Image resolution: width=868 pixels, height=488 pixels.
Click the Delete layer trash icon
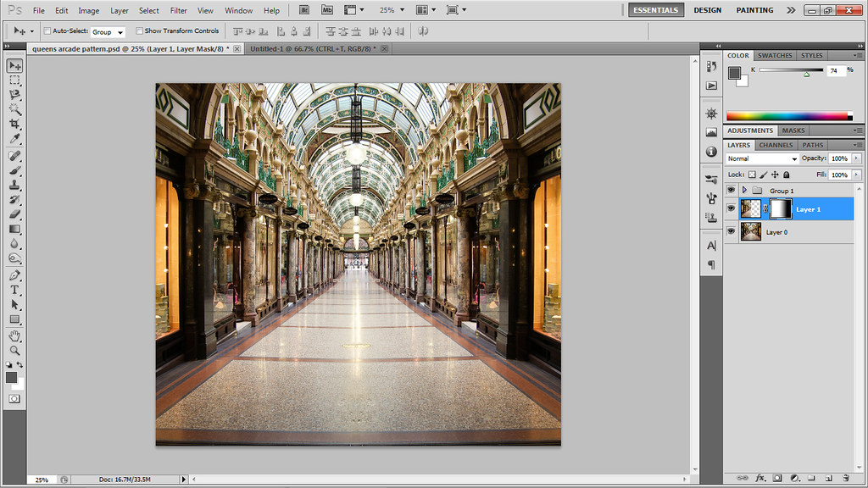845,478
